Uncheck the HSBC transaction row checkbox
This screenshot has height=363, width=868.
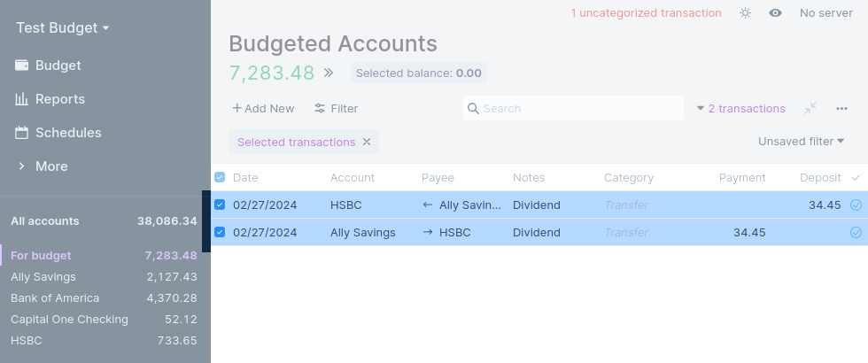[220, 205]
